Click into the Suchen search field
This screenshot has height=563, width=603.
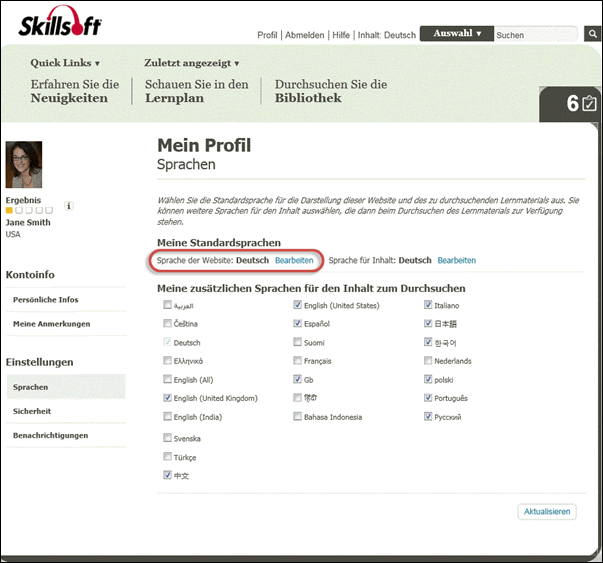coord(536,35)
